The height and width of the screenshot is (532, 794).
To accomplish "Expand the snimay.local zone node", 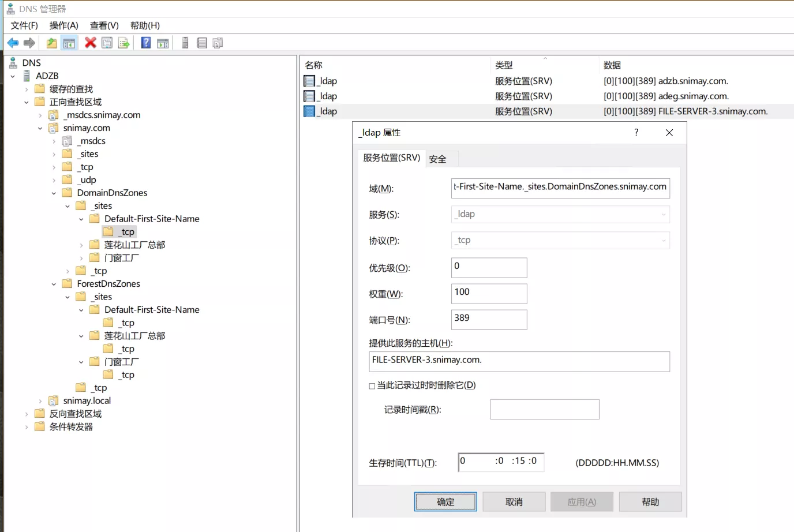I will click(x=40, y=401).
